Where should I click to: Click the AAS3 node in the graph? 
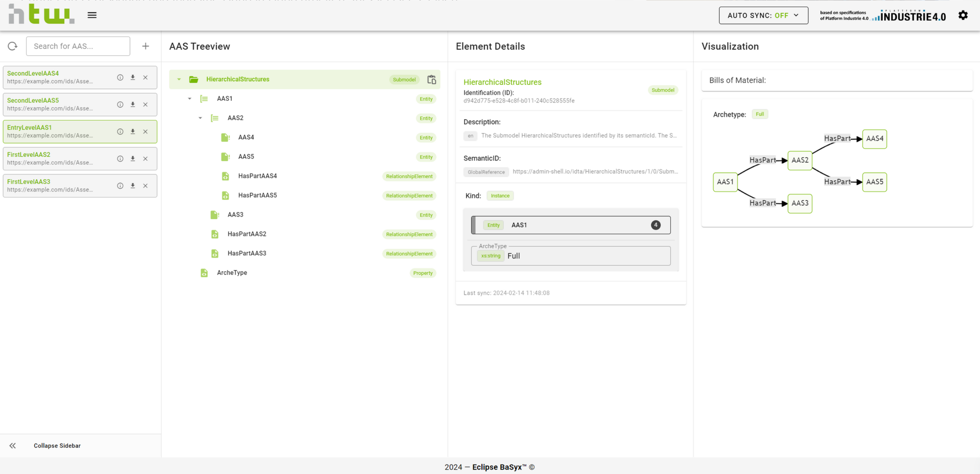(x=800, y=203)
